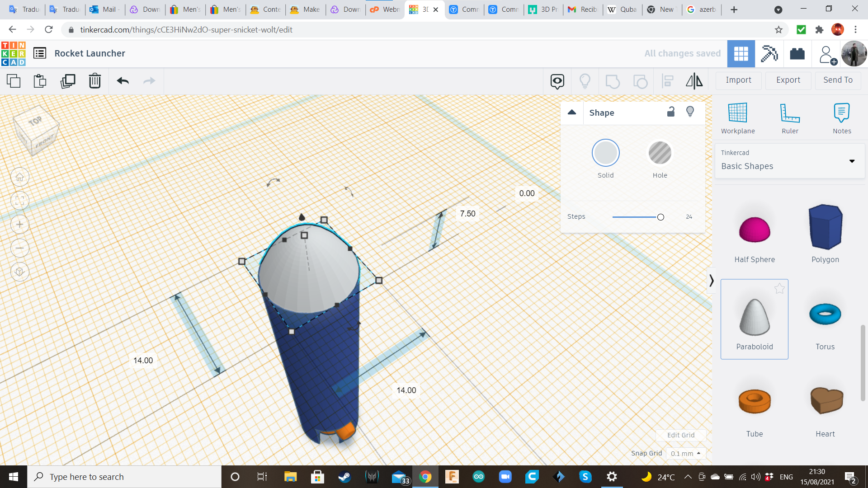Click the Edit Grid button

680,435
